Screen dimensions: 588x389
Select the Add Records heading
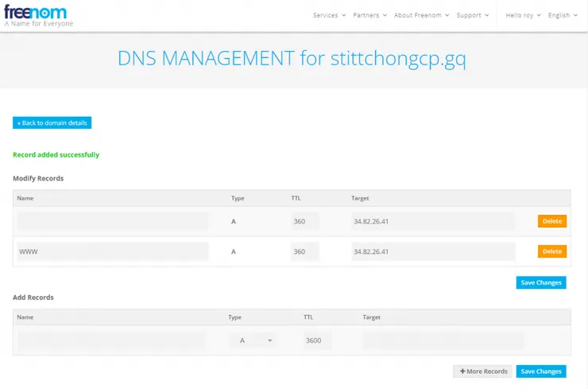pyautogui.click(x=33, y=298)
